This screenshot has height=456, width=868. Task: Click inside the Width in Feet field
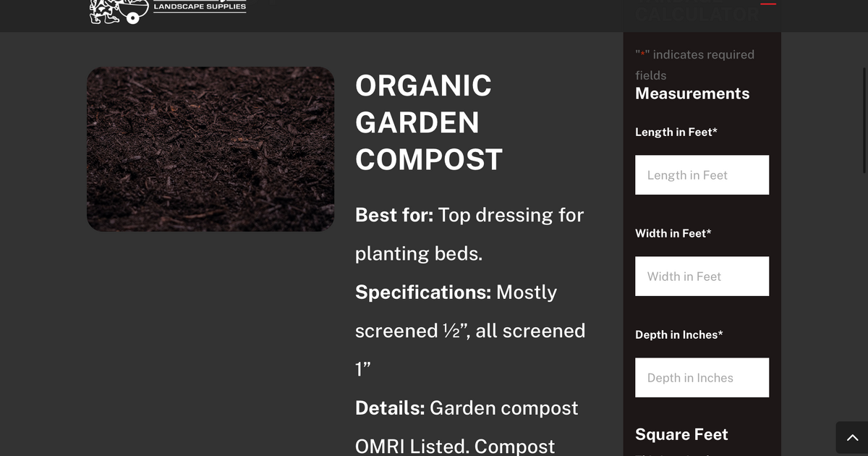(702, 276)
